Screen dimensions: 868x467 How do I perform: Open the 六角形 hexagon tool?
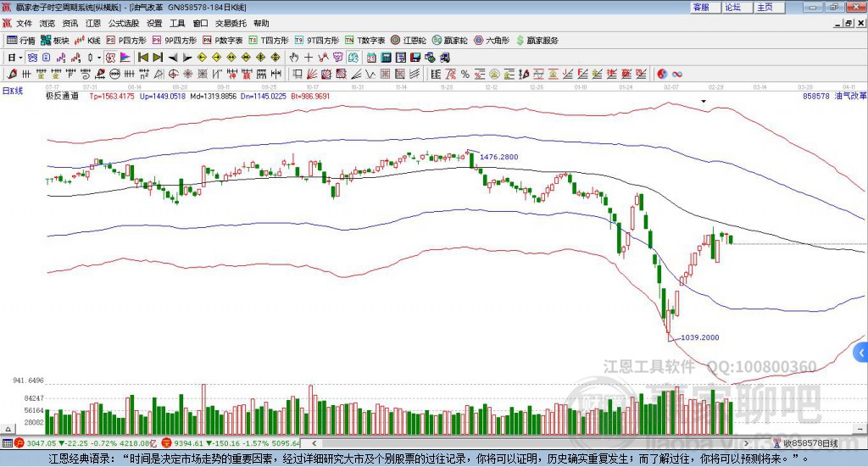point(492,41)
